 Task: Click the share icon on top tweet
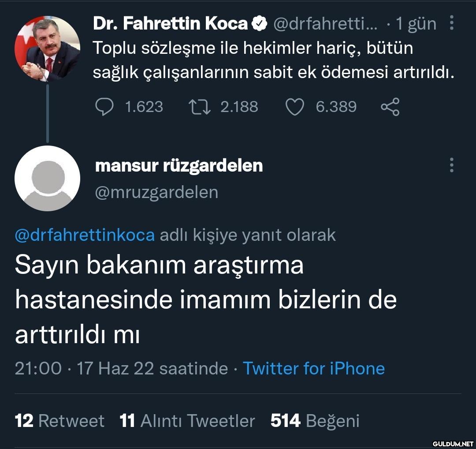[x=390, y=107]
